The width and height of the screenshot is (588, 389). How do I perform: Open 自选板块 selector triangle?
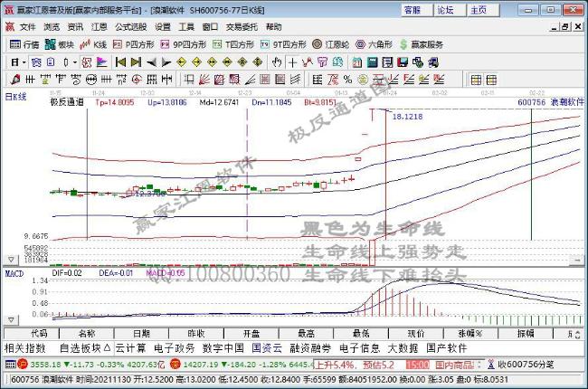click(x=107, y=348)
